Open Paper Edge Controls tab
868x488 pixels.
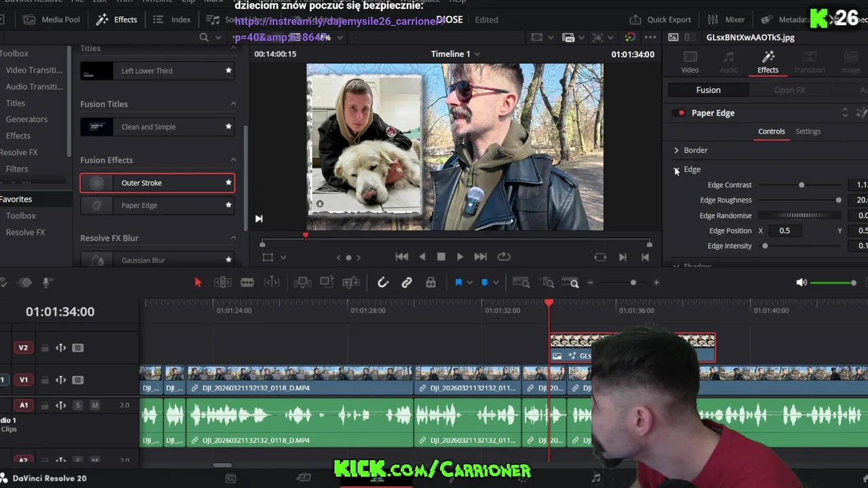(771, 131)
